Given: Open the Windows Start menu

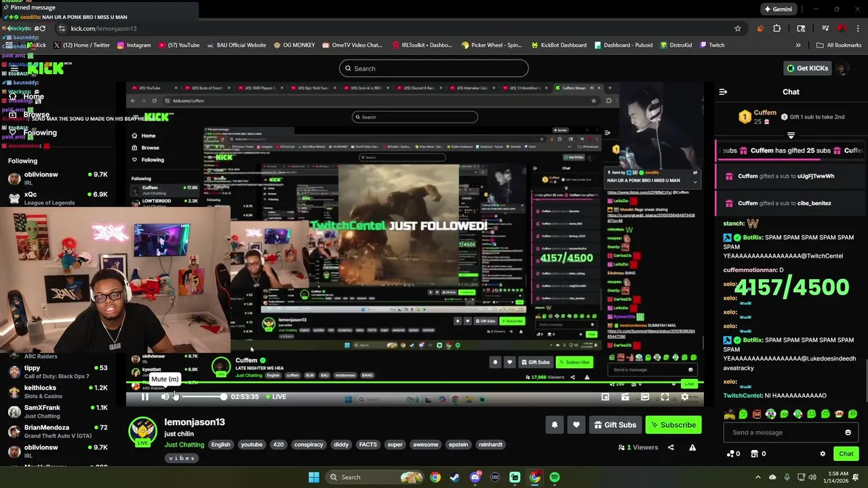Looking at the screenshot, I should [x=314, y=477].
